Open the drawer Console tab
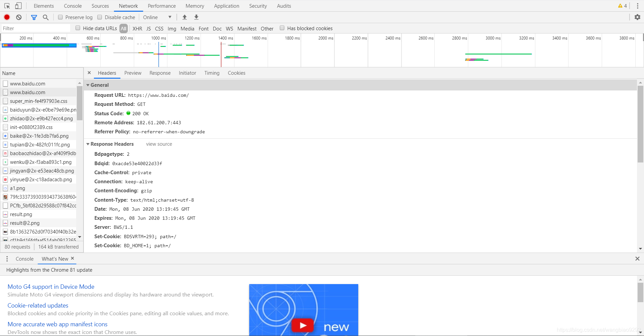Image resolution: width=644 pixels, height=336 pixels. [24, 259]
